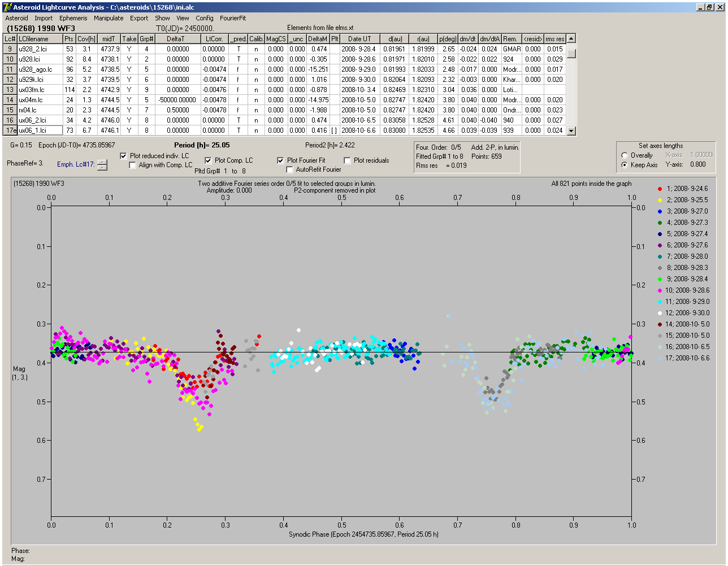Click the DeltaT column header
728x566 pixels.
pyautogui.click(x=177, y=39)
